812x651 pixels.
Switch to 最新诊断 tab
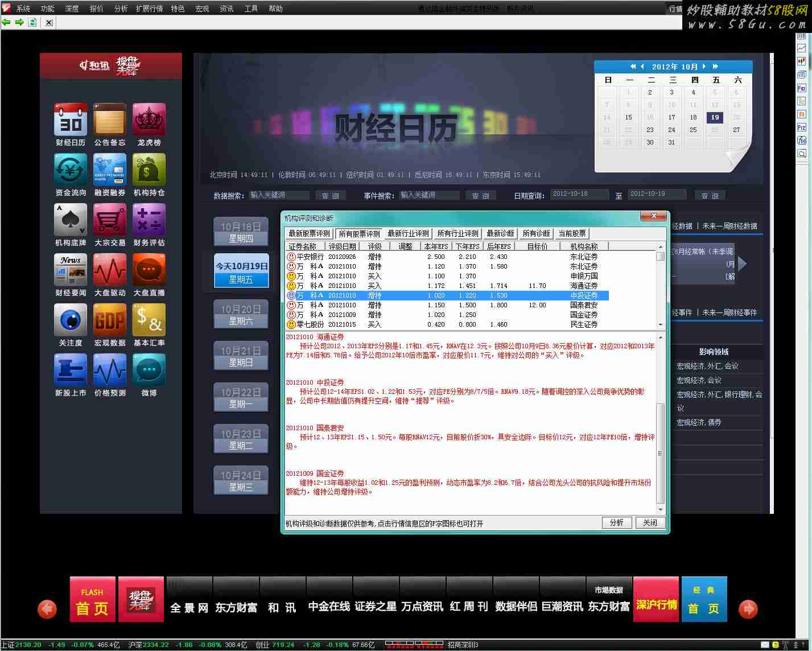click(x=500, y=233)
